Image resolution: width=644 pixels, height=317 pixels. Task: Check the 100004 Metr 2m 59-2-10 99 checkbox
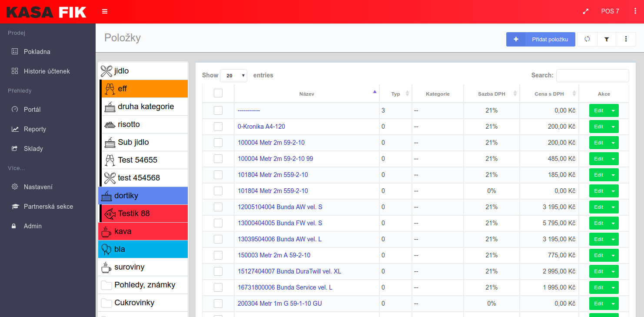click(218, 159)
